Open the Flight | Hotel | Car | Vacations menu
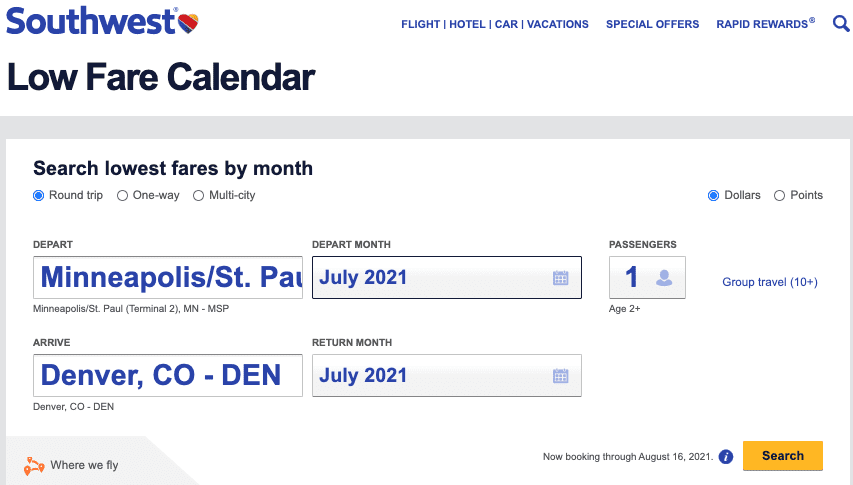Screen dimensions: 853x485 point(495,24)
